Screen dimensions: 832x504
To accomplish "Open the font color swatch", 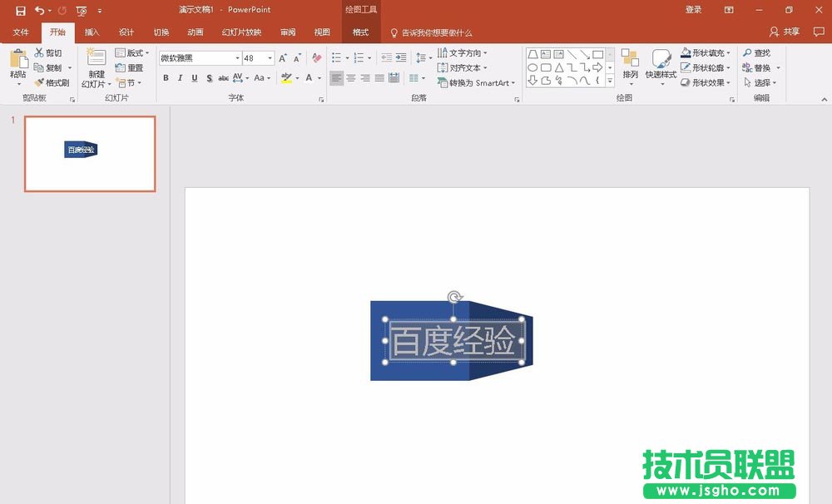I will point(307,77).
